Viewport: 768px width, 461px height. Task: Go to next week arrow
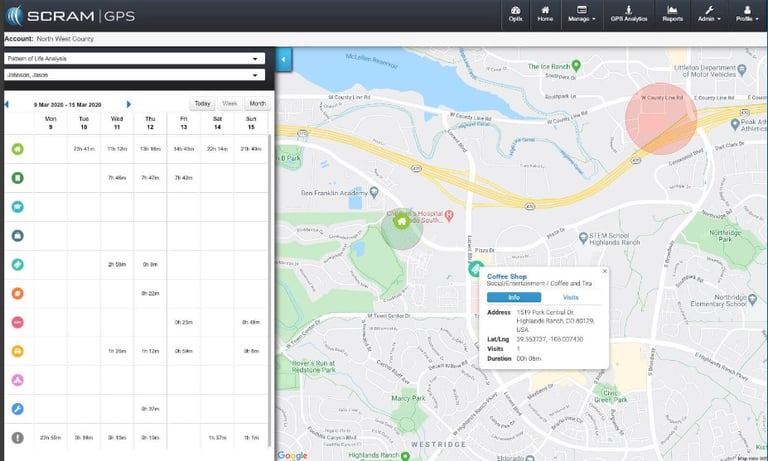point(128,104)
